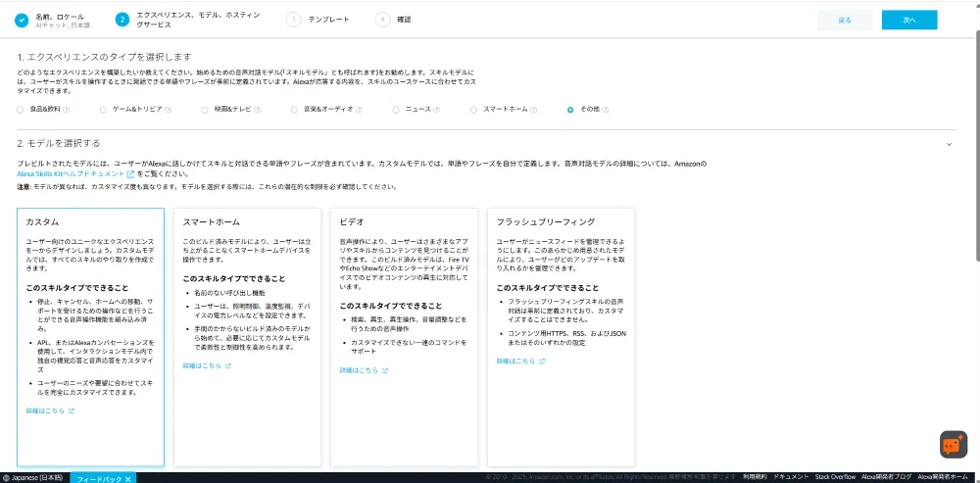Open ドキュメント footer link
Viewport: 980px width, 483px height.
coord(791,477)
